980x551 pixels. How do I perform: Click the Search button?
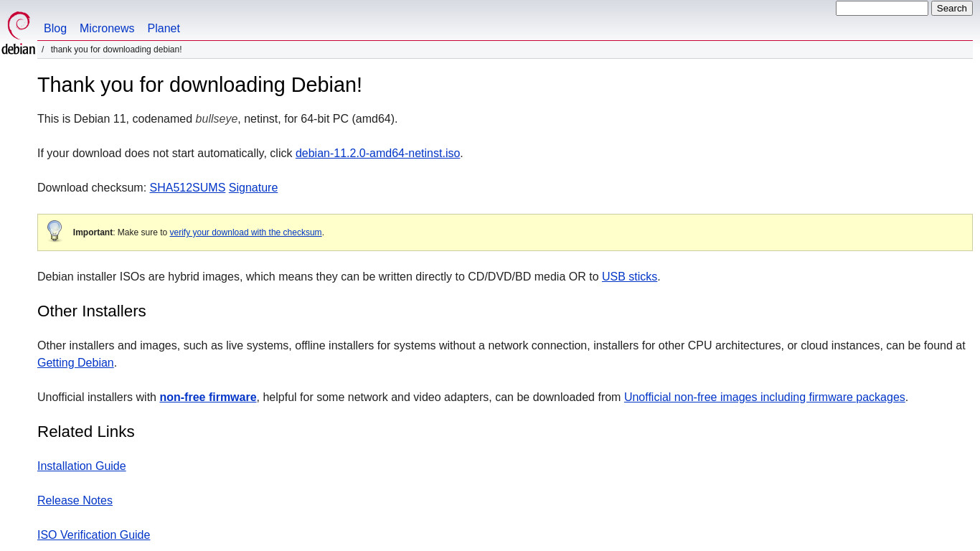tap(951, 9)
